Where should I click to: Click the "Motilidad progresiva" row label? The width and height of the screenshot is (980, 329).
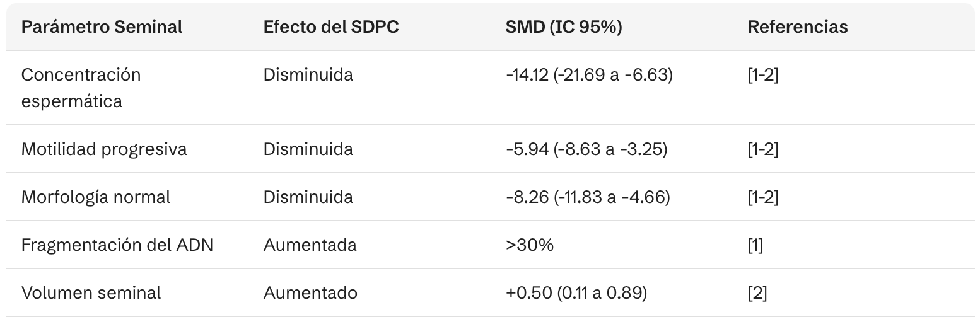(104, 149)
